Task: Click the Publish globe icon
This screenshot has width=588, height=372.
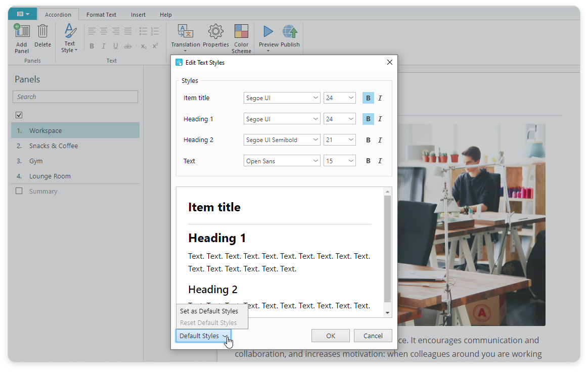Action: coord(290,31)
